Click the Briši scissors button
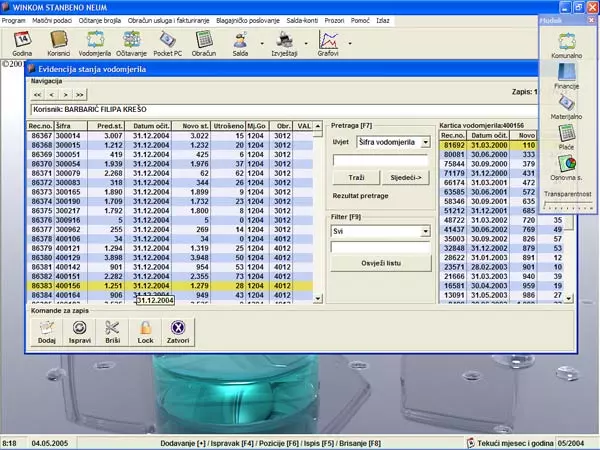Viewport: 600px width, 450px height. (112, 331)
